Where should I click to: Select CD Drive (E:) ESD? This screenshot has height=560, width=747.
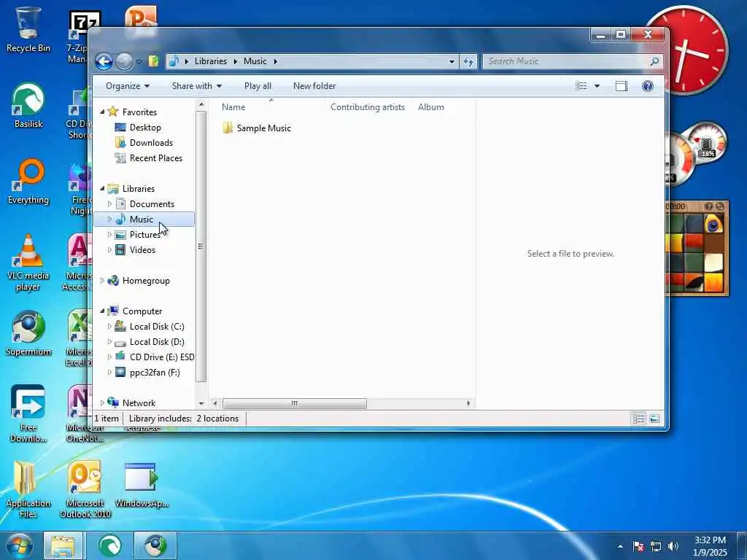point(162,357)
